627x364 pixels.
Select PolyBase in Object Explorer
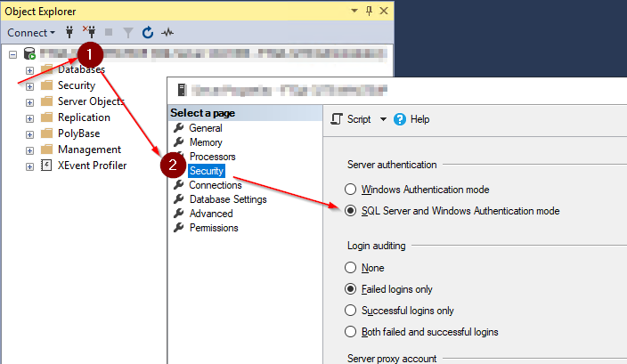point(78,133)
